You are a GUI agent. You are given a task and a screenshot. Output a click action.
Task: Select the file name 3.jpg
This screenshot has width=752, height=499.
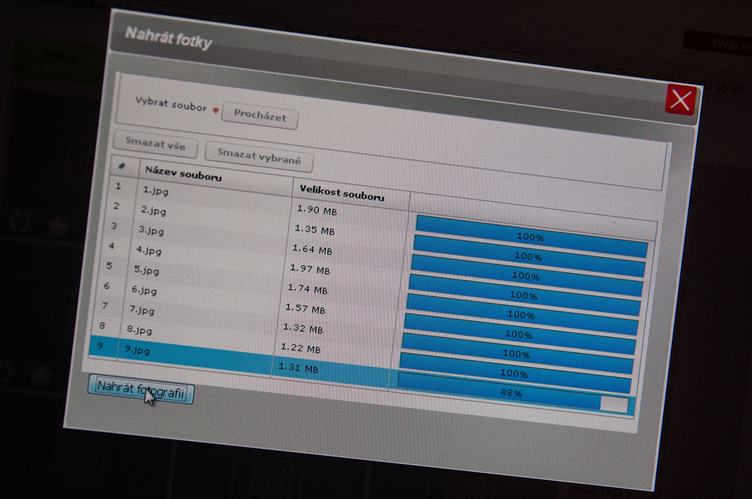(151, 230)
